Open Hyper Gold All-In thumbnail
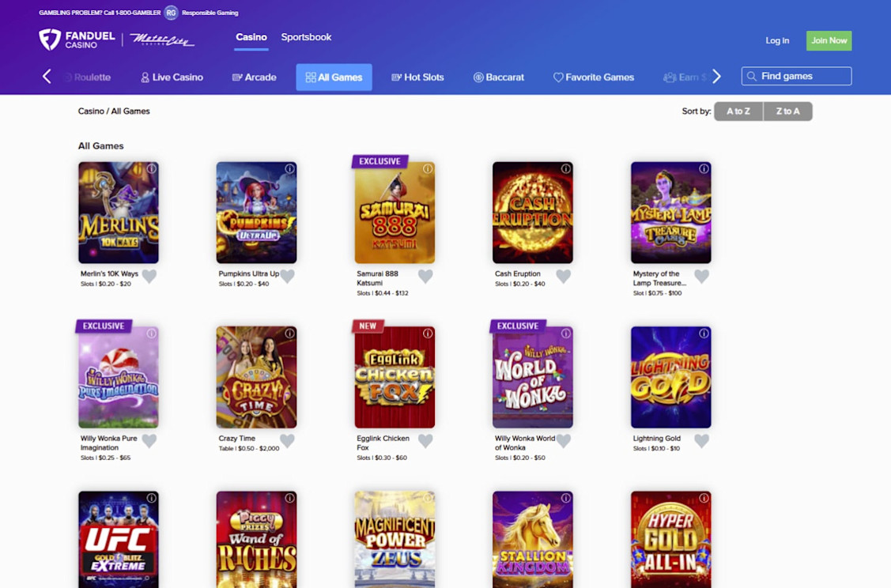891x588 pixels. tap(670, 540)
